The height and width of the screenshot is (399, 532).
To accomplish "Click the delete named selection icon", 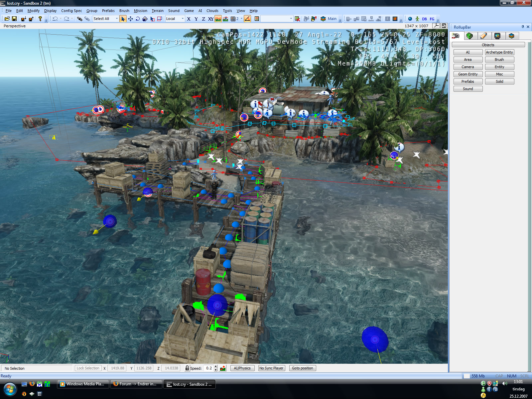I will point(297,19).
